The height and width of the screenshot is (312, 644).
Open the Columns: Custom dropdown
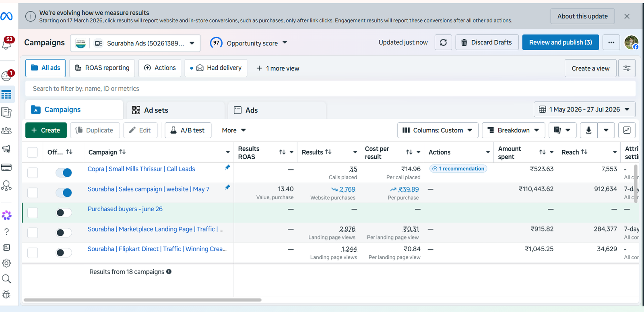(438, 130)
